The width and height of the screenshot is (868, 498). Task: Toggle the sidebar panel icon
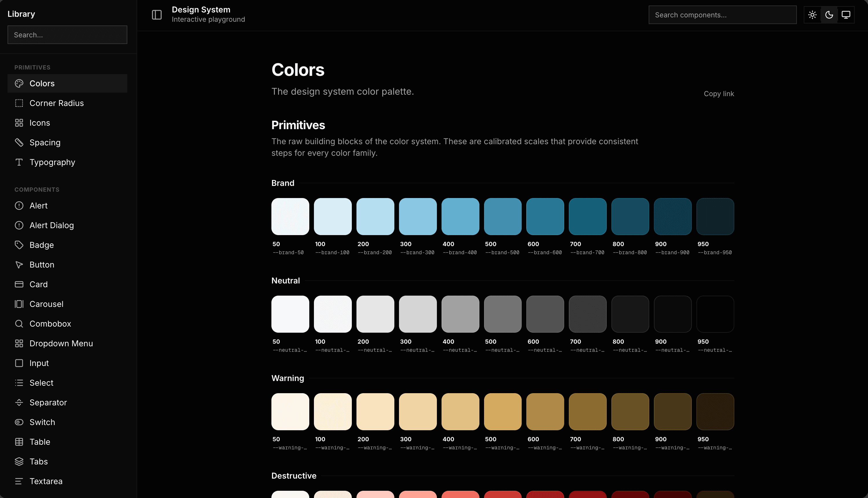click(157, 15)
